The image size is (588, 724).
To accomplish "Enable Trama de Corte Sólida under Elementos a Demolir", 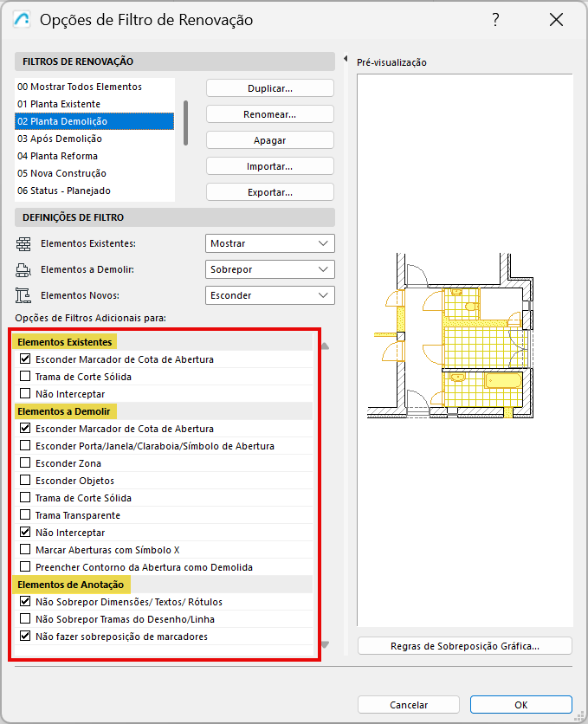I will [25, 497].
